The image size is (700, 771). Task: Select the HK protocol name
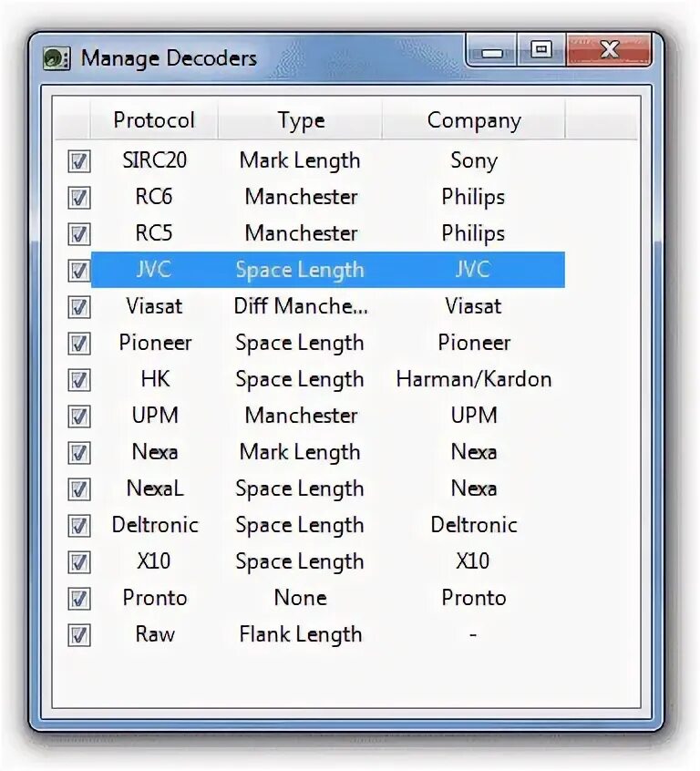155,379
